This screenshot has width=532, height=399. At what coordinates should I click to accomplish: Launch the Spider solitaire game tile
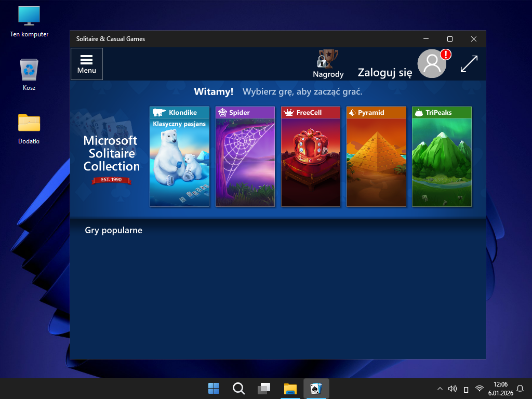point(245,156)
